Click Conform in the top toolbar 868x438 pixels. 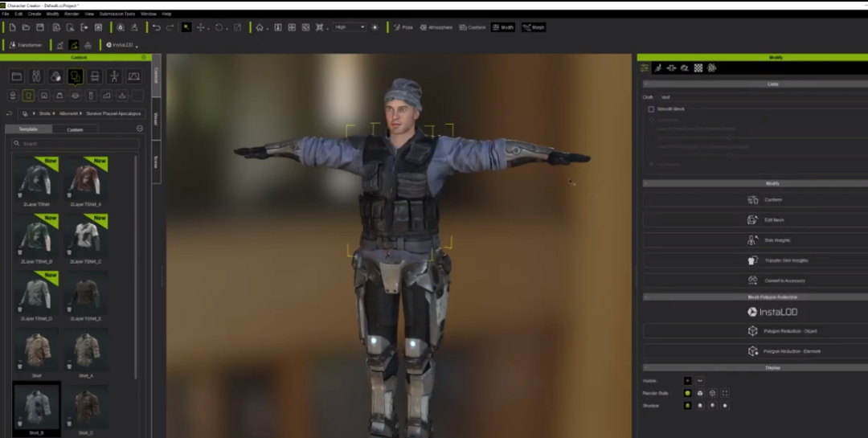tap(473, 27)
